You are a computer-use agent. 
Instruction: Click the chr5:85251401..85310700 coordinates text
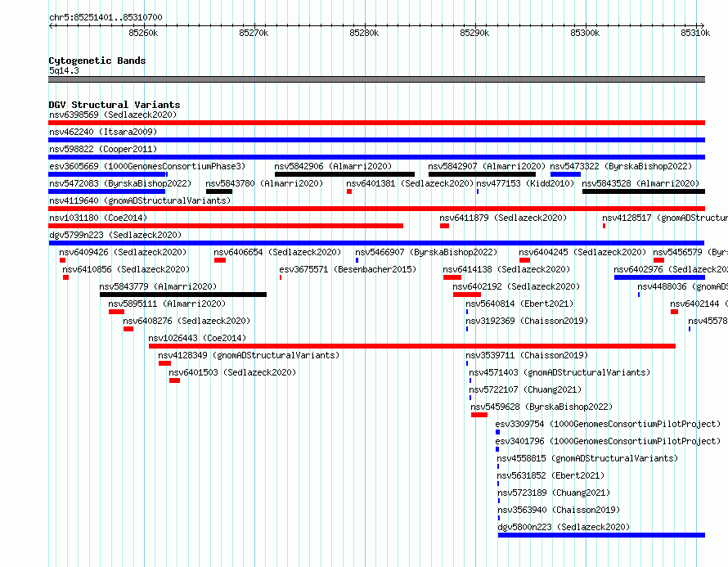tap(106, 17)
